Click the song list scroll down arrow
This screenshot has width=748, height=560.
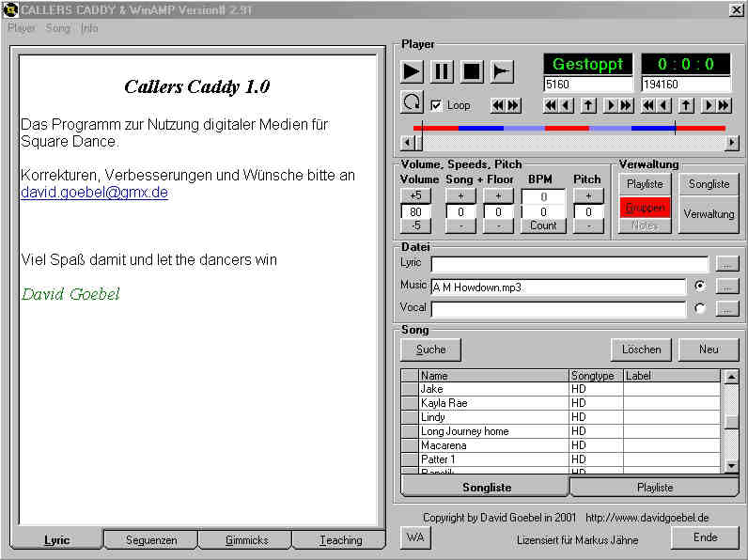(x=731, y=465)
